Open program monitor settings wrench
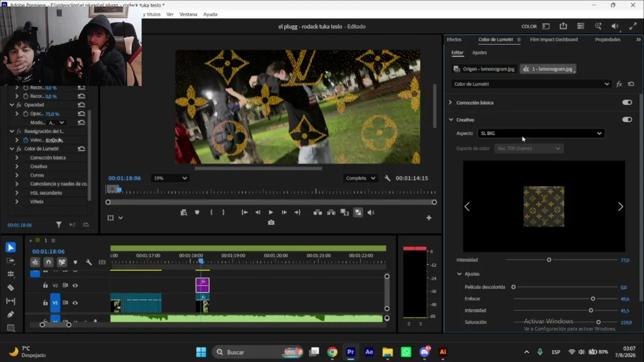The height and width of the screenshot is (362, 644). [x=387, y=178]
